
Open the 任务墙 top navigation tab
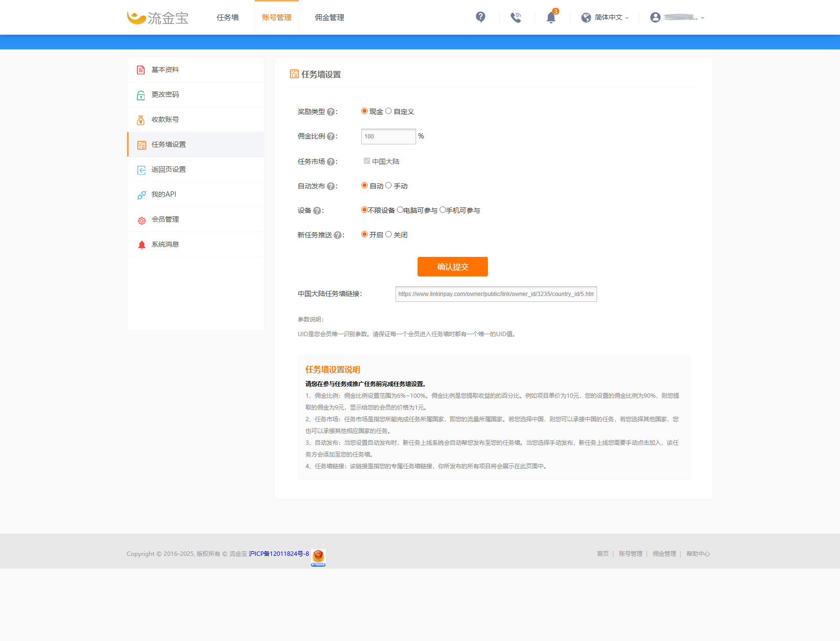pyautogui.click(x=227, y=18)
